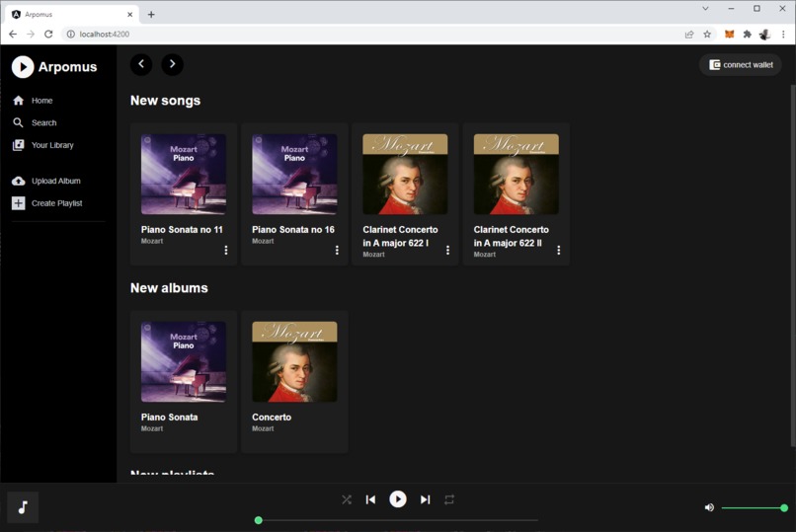Click the Piano Sonata album title
This screenshot has width=796, height=532.
point(169,418)
